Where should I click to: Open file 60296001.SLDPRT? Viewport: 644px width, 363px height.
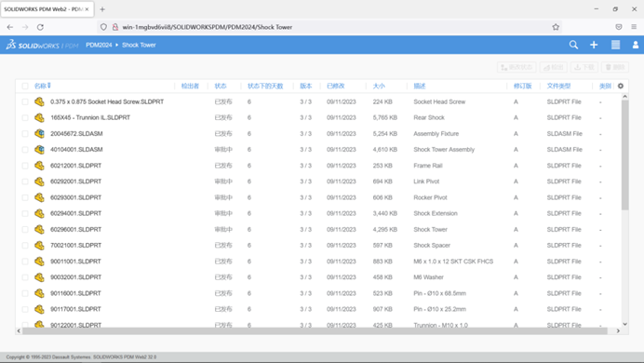coord(75,229)
